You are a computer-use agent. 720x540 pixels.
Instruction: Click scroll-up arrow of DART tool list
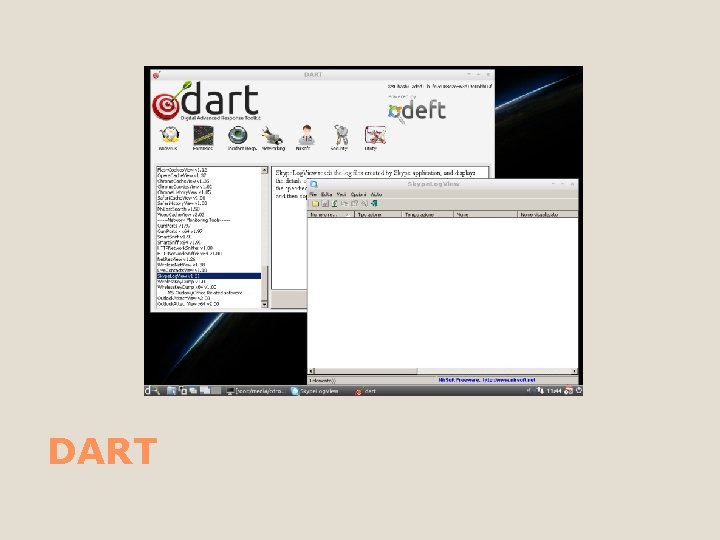[264, 170]
